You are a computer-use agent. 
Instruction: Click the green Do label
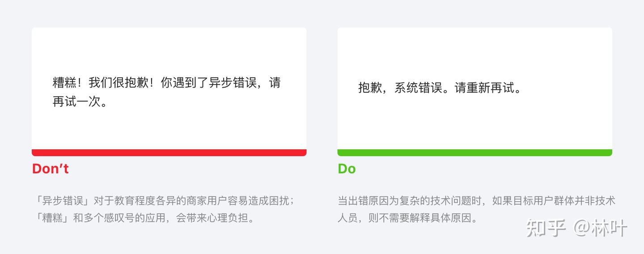[x=347, y=169]
